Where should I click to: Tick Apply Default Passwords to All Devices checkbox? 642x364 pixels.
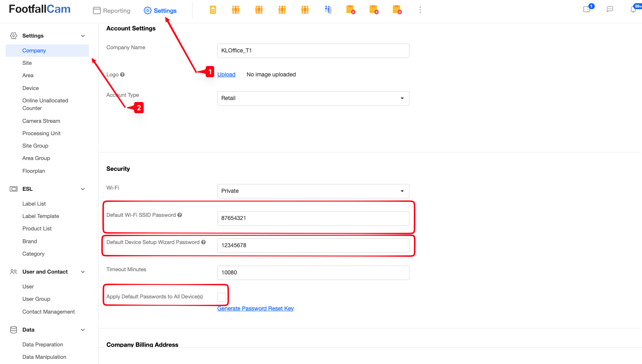(222, 297)
